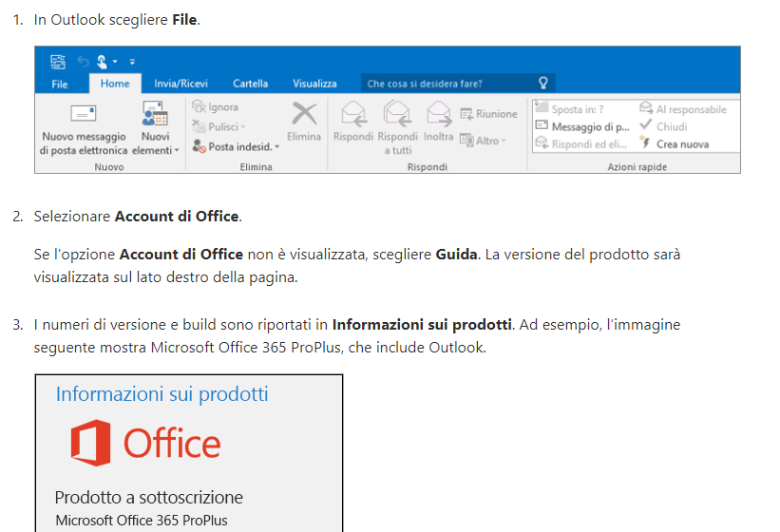
Task: Switch to the Home ribbon tab
Action: point(115,84)
